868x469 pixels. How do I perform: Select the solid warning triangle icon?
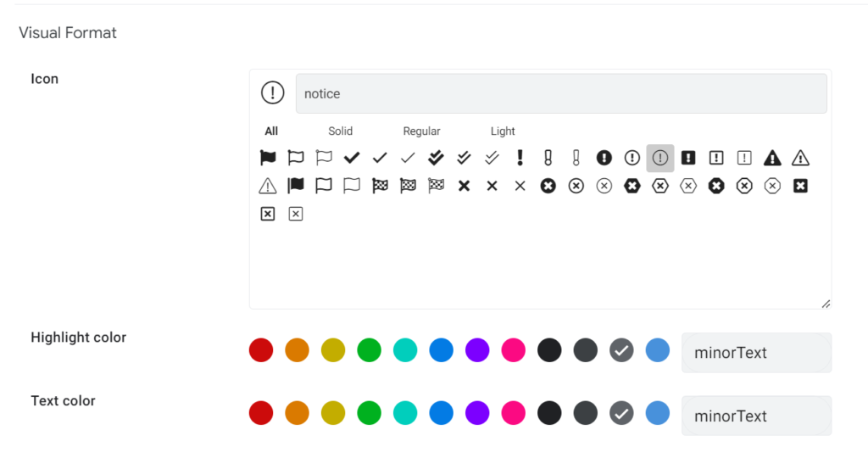[772, 158]
